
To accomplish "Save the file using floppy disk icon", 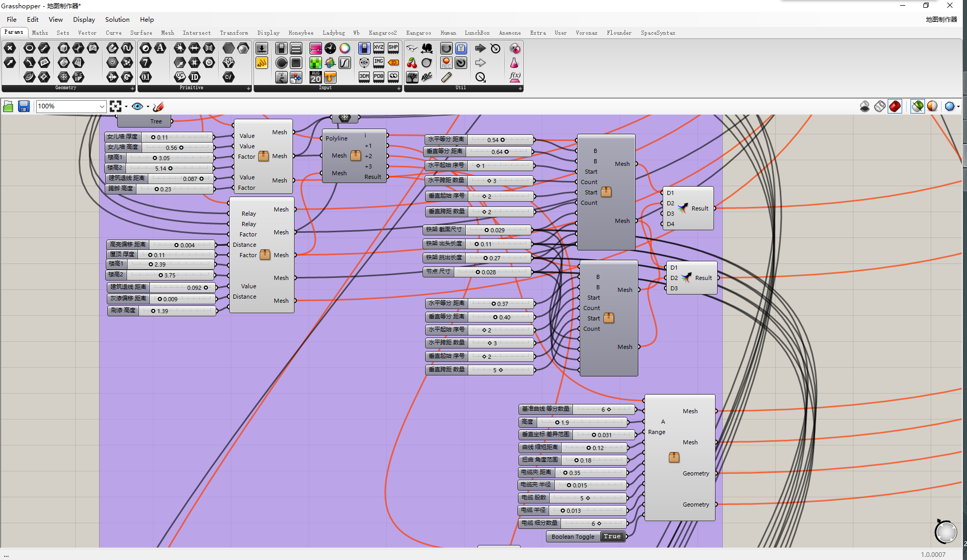I will [23, 106].
